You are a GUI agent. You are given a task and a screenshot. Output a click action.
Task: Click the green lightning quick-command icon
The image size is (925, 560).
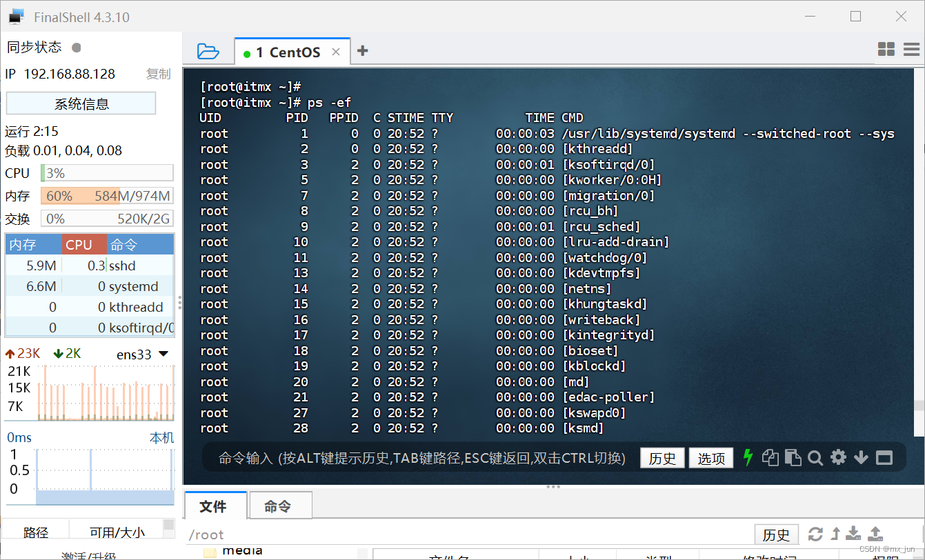coord(748,457)
